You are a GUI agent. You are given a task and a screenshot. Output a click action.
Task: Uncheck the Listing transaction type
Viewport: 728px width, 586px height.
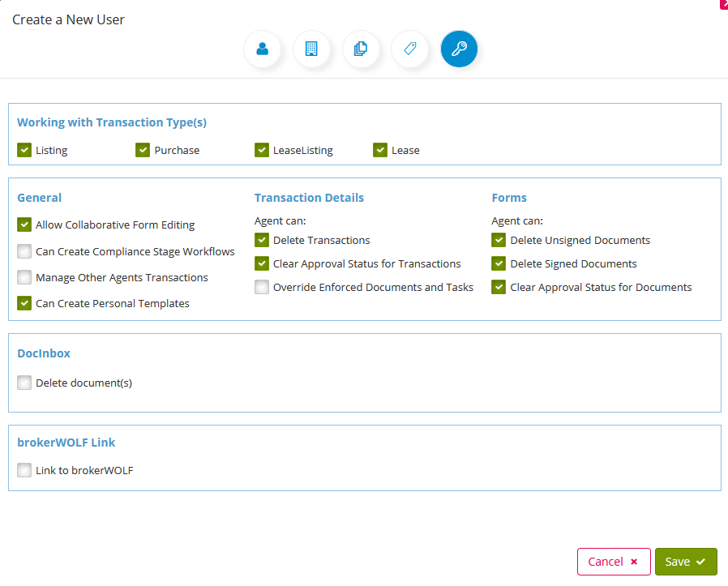coord(24,150)
